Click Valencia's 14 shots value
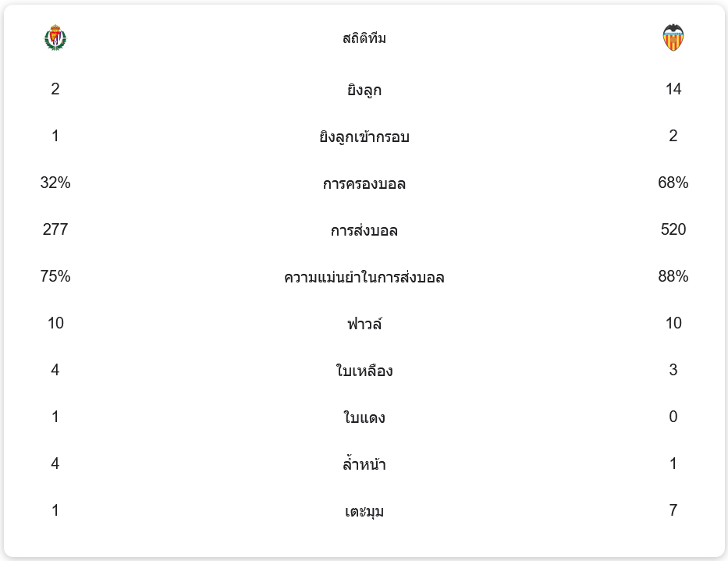 point(673,89)
